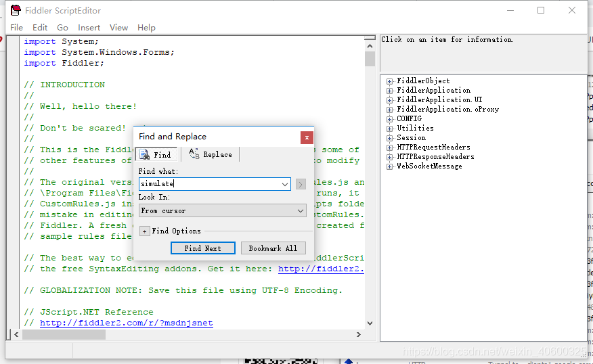Screen dimensions: 593x364
Task: Expand the HTTPResponseHeaders node
Action: [389, 157]
